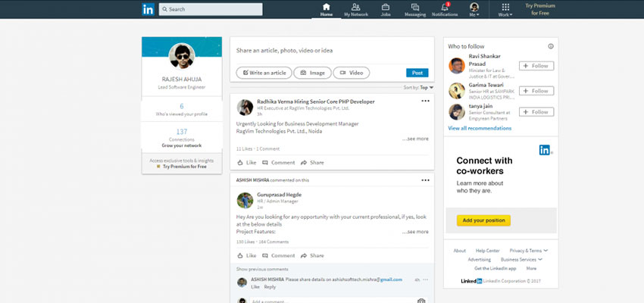The image size is (644, 303).
Task: Click Get the LinkedIn app
Action: pyautogui.click(x=495, y=268)
